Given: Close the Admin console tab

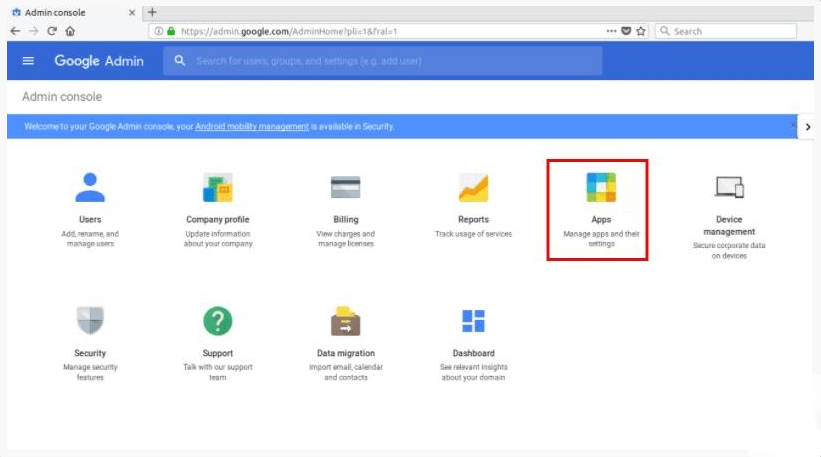Looking at the screenshot, I should pos(132,13).
